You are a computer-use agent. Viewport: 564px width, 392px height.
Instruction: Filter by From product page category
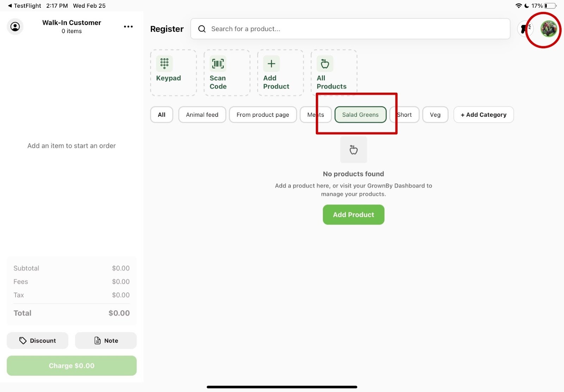(x=263, y=115)
